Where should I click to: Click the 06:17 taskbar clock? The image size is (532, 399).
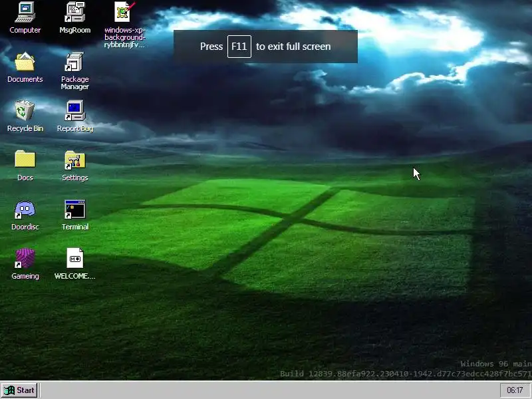click(515, 390)
